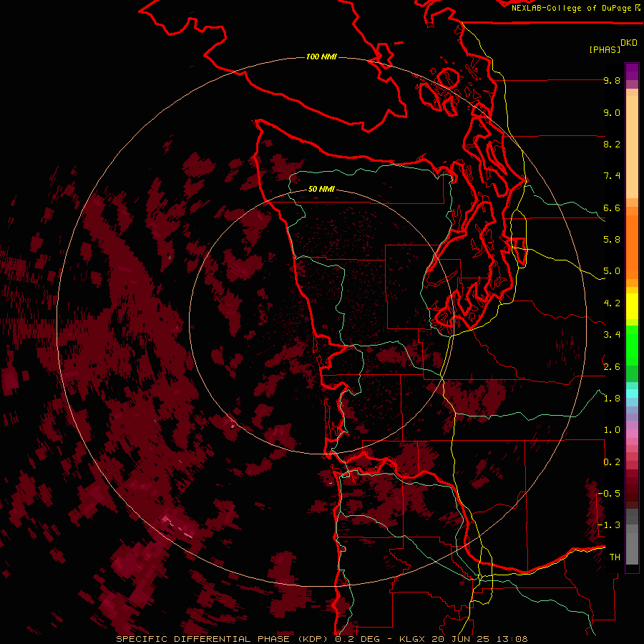
Task: Click the [PHAS] unit label
Action: click(605, 49)
